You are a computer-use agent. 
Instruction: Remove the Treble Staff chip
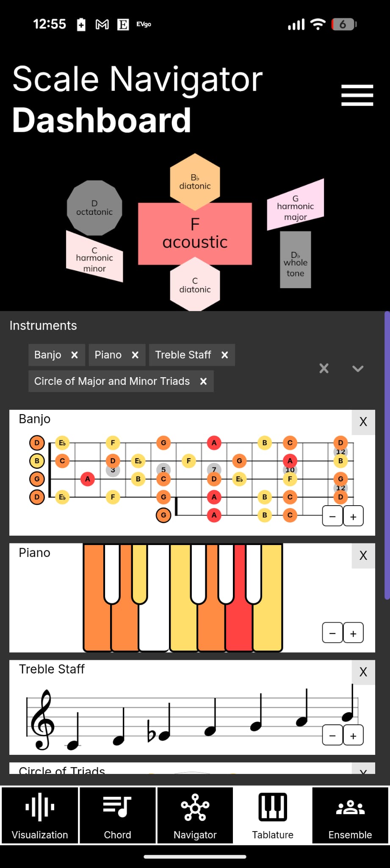[225, 355]
